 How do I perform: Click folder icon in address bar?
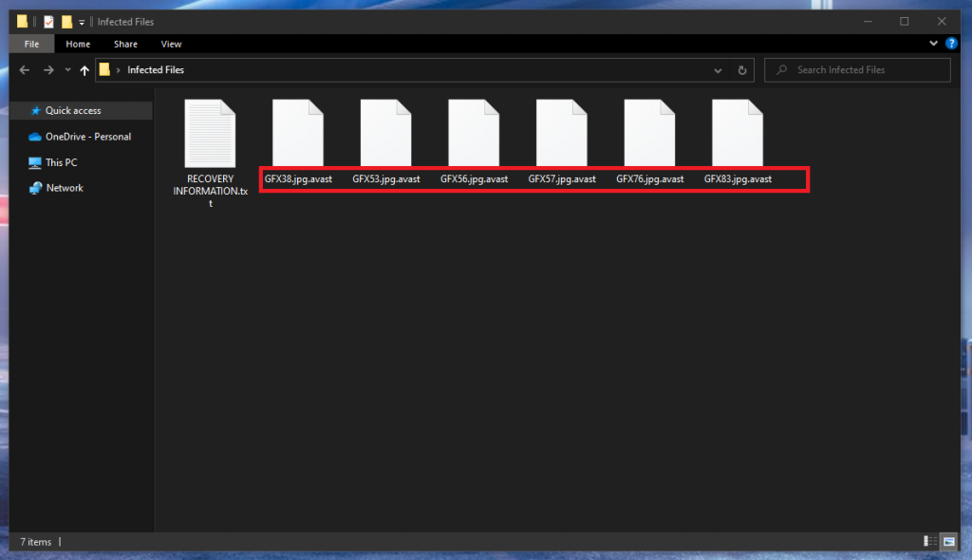pyautogui.click(x=104, y=69)
